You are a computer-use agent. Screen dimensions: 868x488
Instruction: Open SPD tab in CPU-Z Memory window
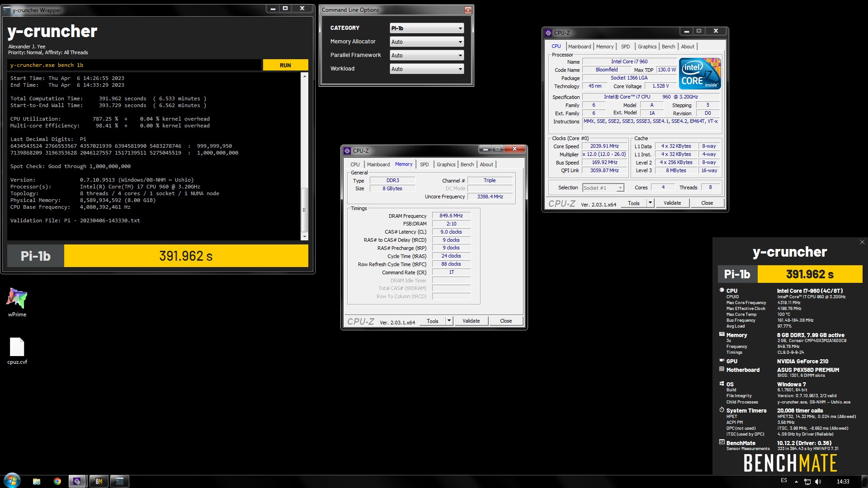click(424, 164)
